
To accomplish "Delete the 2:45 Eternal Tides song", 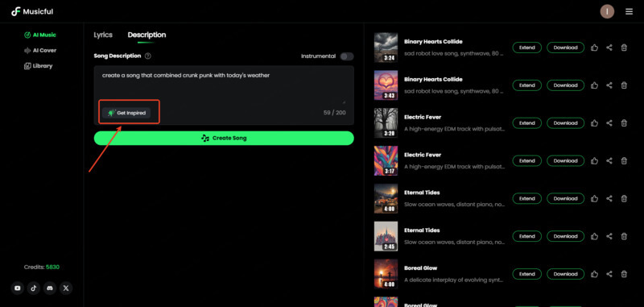I will click(624, 236).
